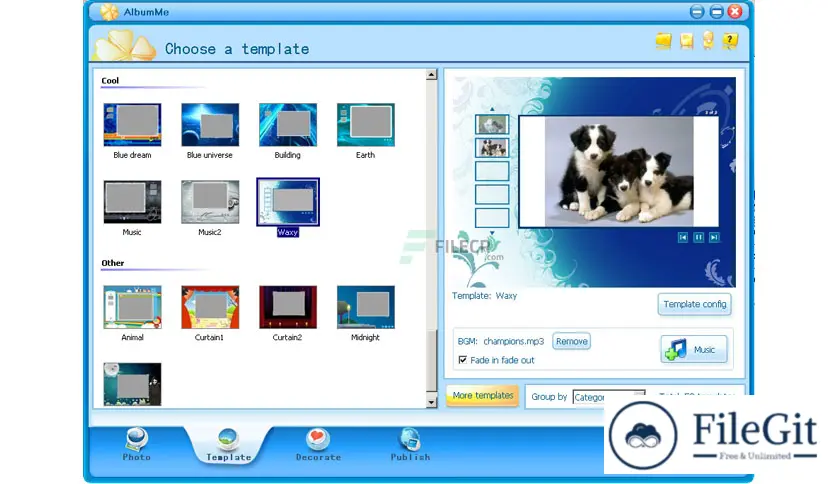
Task: Click the 'Template: Waxy' label
Action: [x=484, y=296]
